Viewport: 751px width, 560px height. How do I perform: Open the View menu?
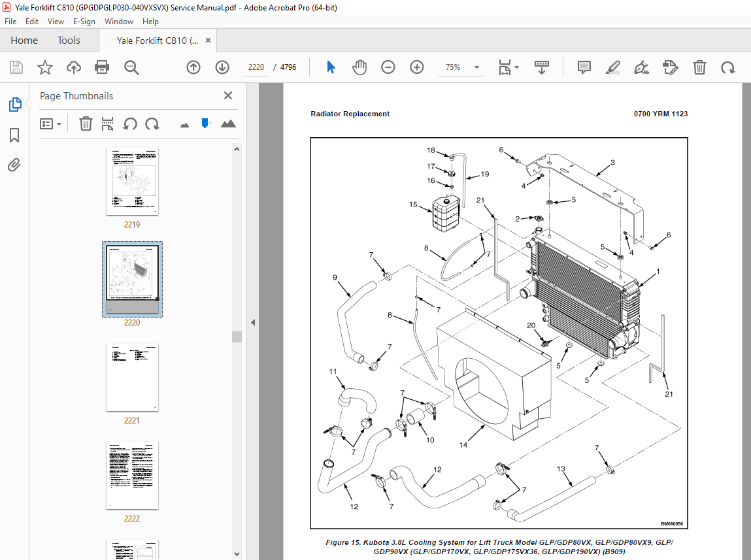tap(56, 22)
